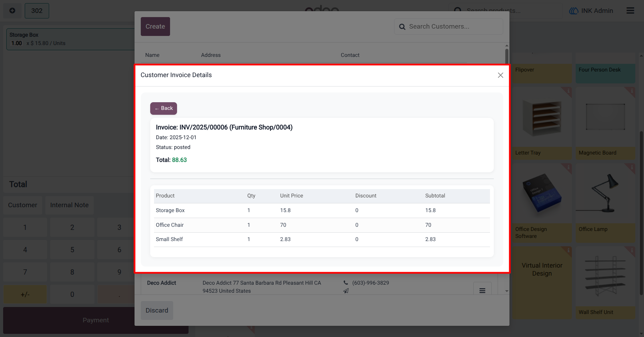Click the Discard button
The width and height of the screenshot is (644, 337).
point(157,310)
